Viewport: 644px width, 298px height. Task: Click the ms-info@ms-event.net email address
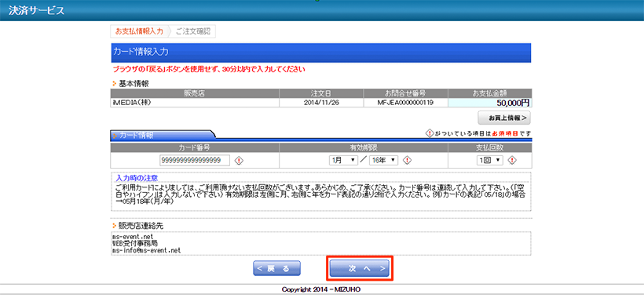coord(146,250)
